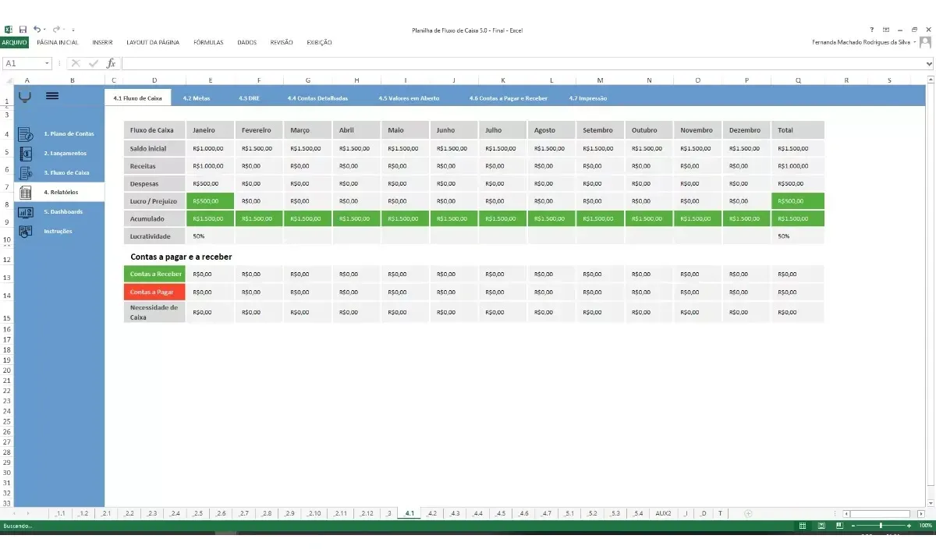936x560 pixels.
Task: Click the Fluxo de Caixa receipt icon
Action: [25, 173]
